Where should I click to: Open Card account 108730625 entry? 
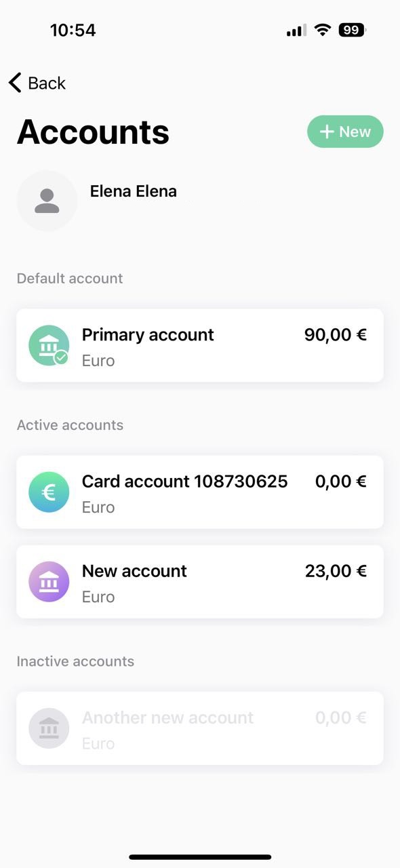pos(200,492)
